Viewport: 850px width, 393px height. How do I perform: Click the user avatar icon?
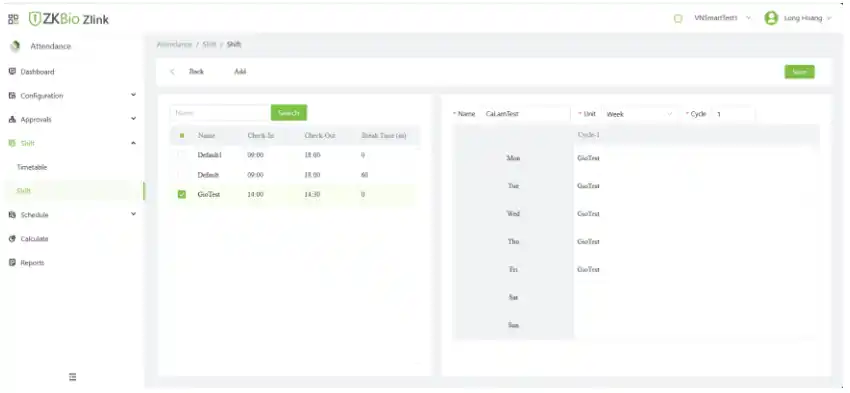771,18
